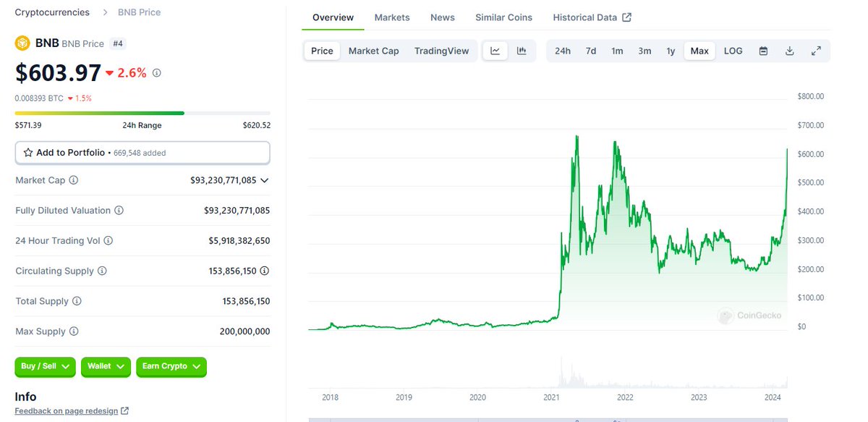868x422 pixels.
Task: Expand the chart to fullscreen
Action: point(816,51)
